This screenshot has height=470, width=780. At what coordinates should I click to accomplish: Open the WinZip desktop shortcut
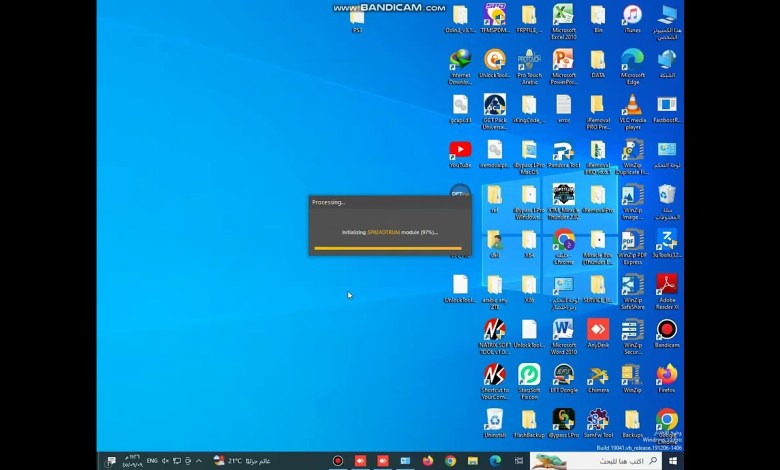pos(632,379)
